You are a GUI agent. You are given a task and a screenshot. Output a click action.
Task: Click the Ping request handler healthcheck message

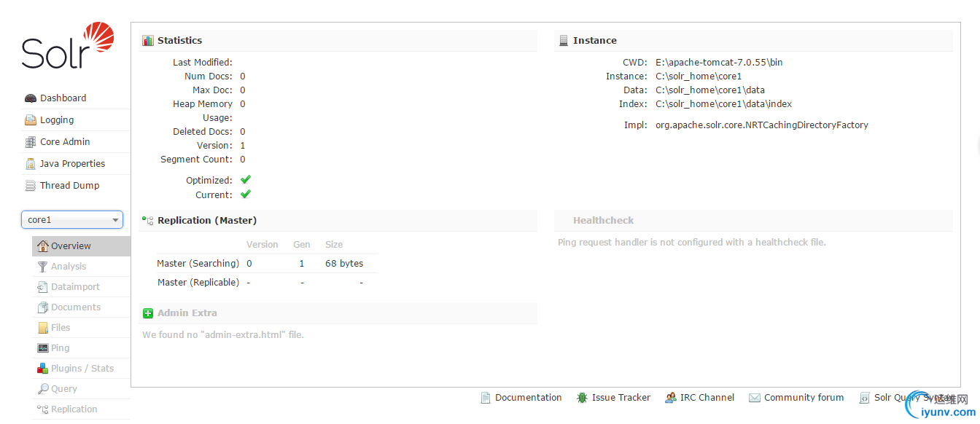(692, 243)
